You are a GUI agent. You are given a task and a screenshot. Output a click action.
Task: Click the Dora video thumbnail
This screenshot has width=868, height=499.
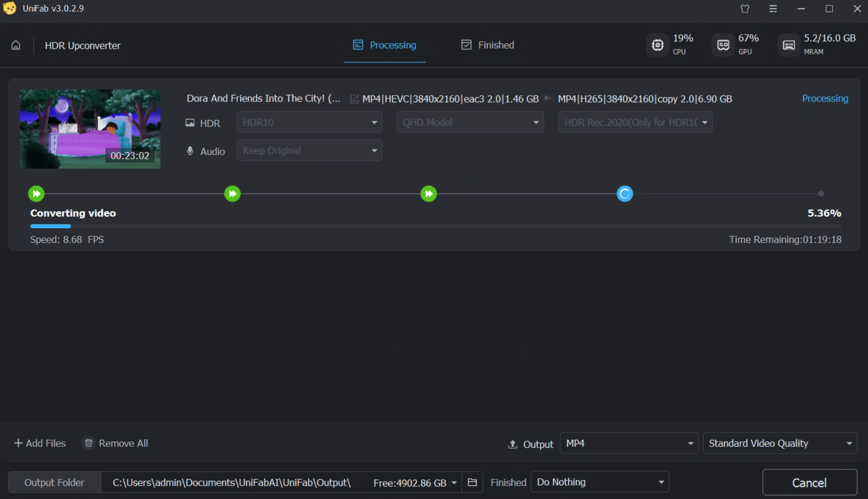pos(90,129)
